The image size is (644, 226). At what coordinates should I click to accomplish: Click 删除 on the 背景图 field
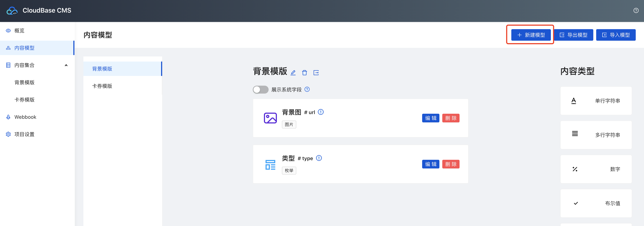451,118
